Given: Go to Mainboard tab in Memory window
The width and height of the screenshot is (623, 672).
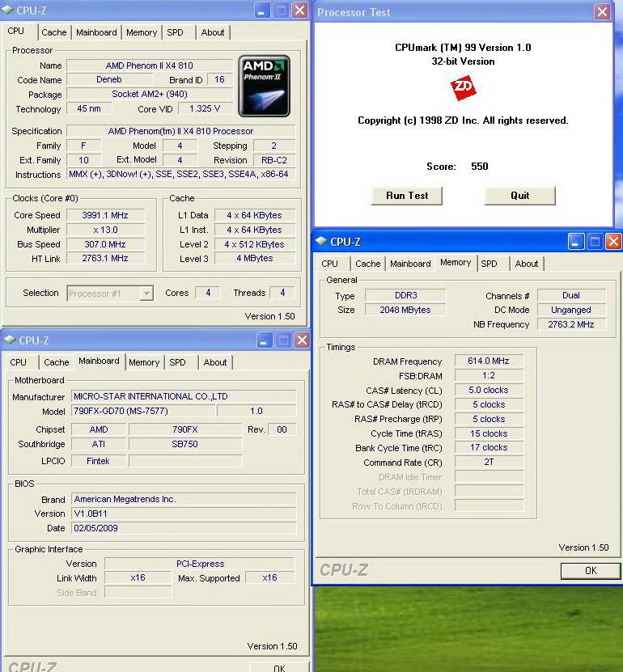Looking at the screenshot, I should tap(410, 264).
